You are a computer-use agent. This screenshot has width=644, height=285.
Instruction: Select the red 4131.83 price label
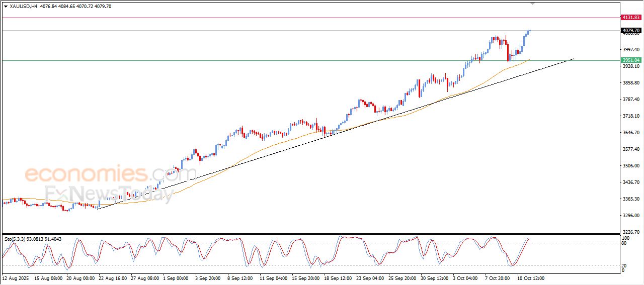point(630,18)
